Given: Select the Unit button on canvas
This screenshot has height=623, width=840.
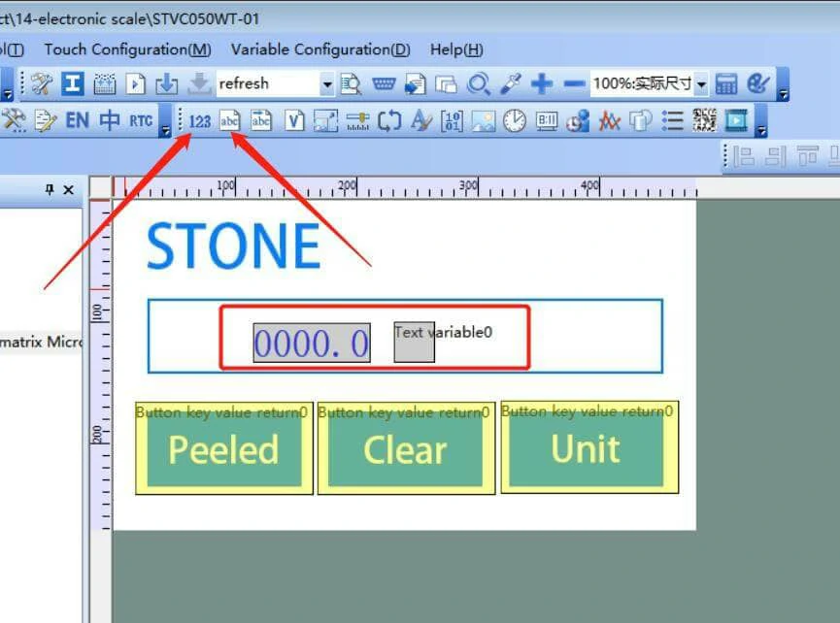Looking at the screenshot, I should point(589,447).
